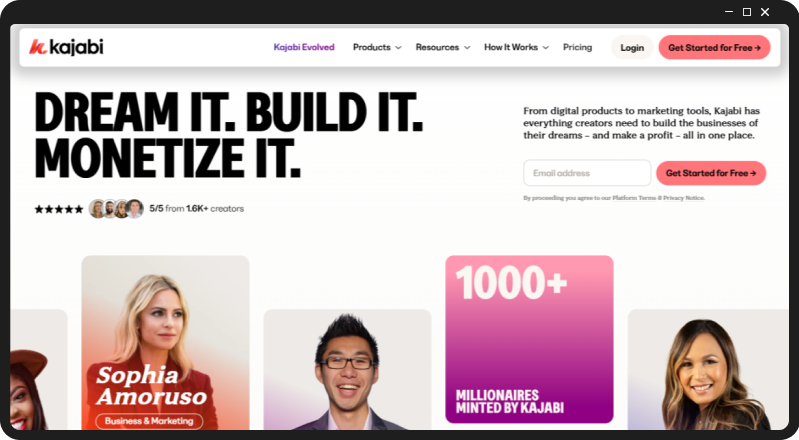Click the Kajabi logo icon
The height and width of the screenshot is (440, 799).
(x=38, y=47)
